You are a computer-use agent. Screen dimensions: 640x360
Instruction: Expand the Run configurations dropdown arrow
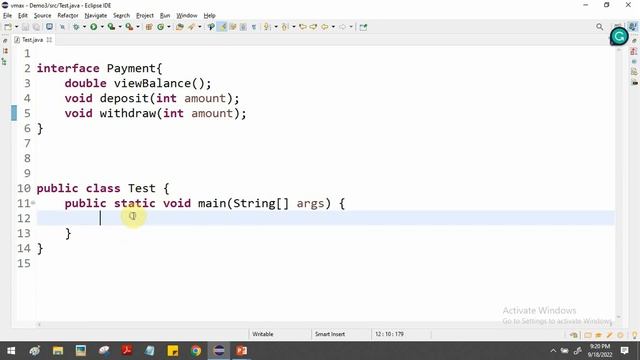tap(102, 27)
